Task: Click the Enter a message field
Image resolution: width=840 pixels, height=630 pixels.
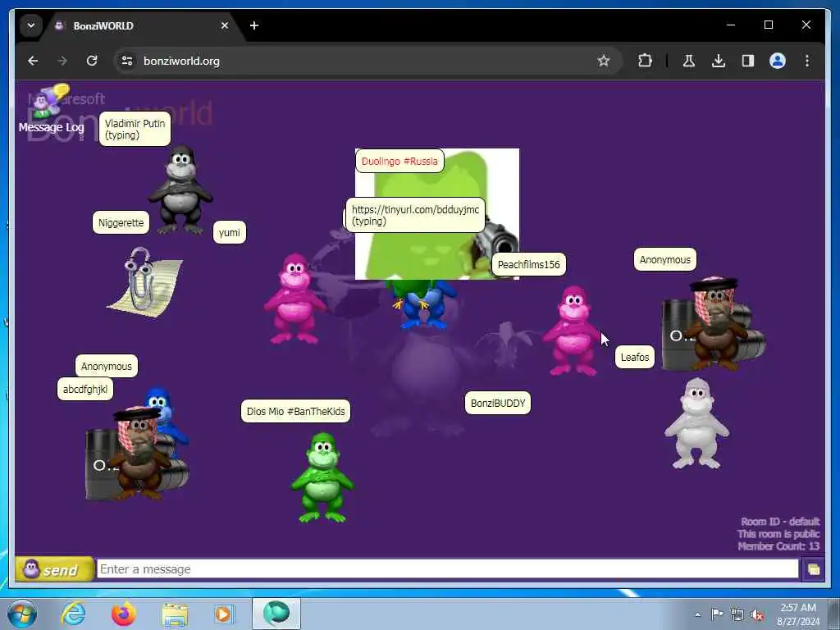Action: tap(447, 569)
